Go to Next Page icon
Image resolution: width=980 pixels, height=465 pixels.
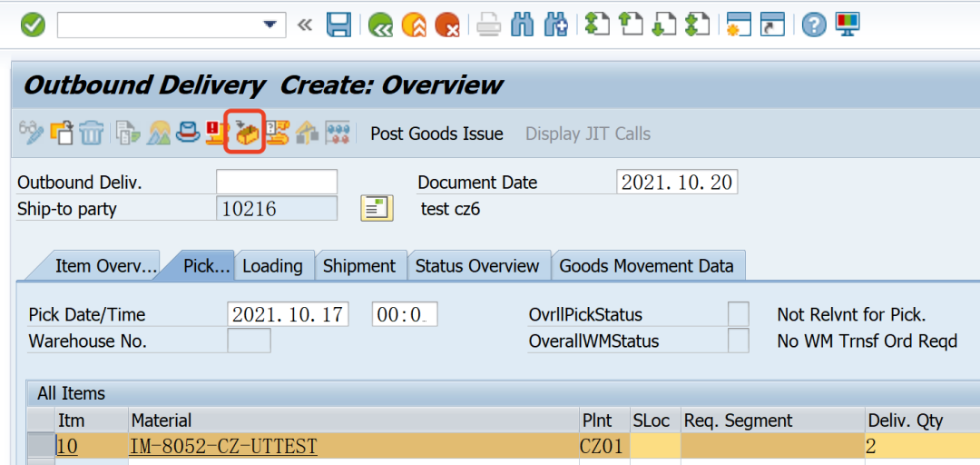664,25
